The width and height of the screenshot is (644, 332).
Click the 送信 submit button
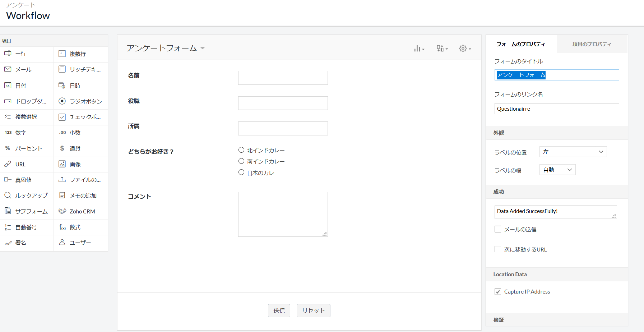coord(279,311)
